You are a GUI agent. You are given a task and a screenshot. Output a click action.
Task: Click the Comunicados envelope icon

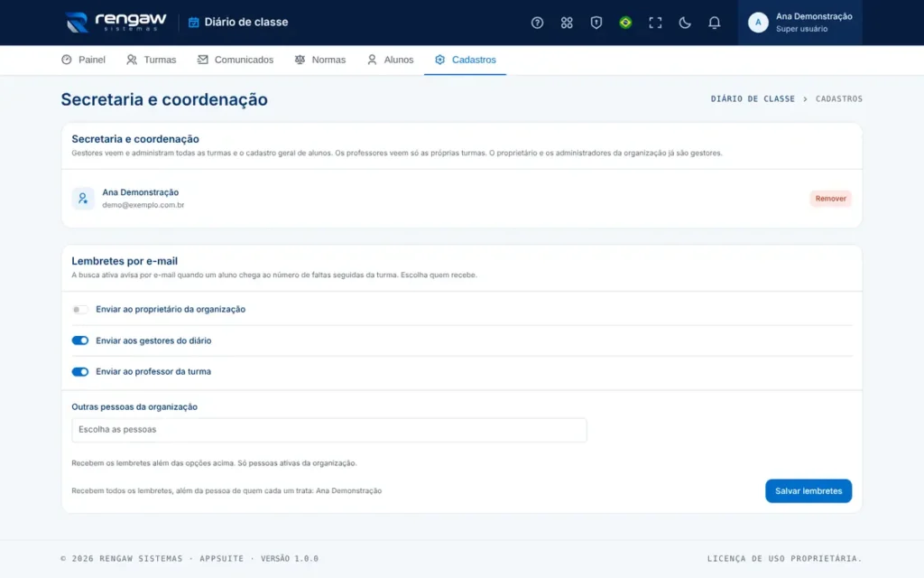[202, 60]
